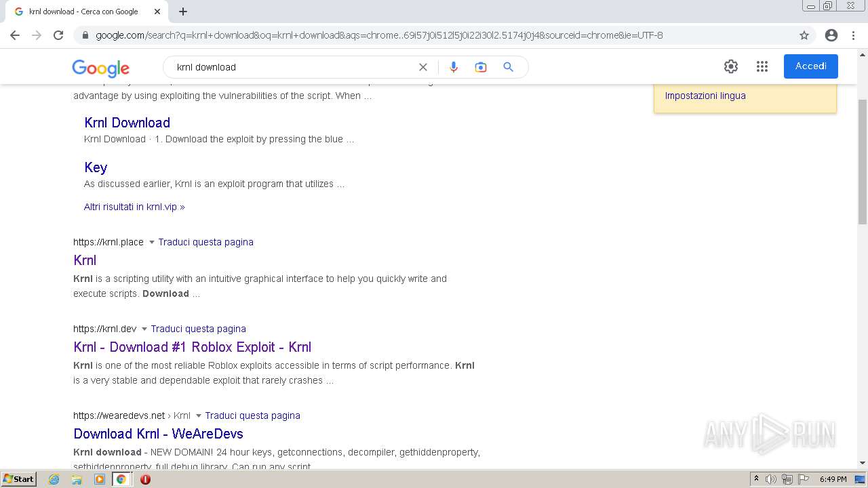Show hidden system tray icons

(x=757, y=479)
